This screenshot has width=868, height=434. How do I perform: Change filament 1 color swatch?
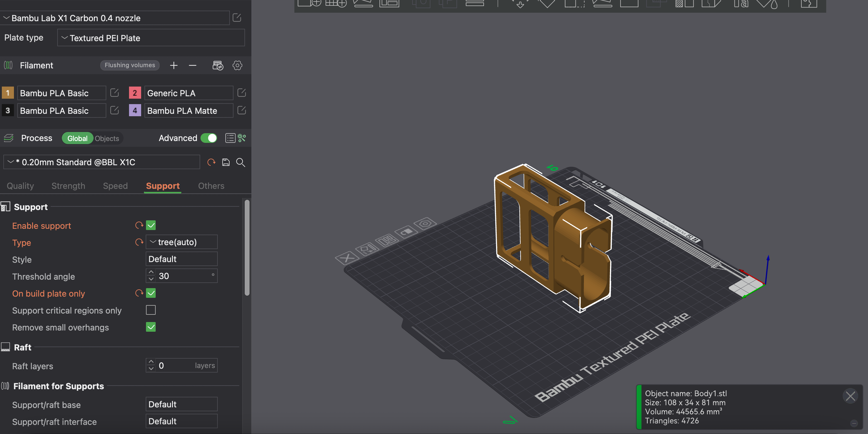(x=8, y=93)
